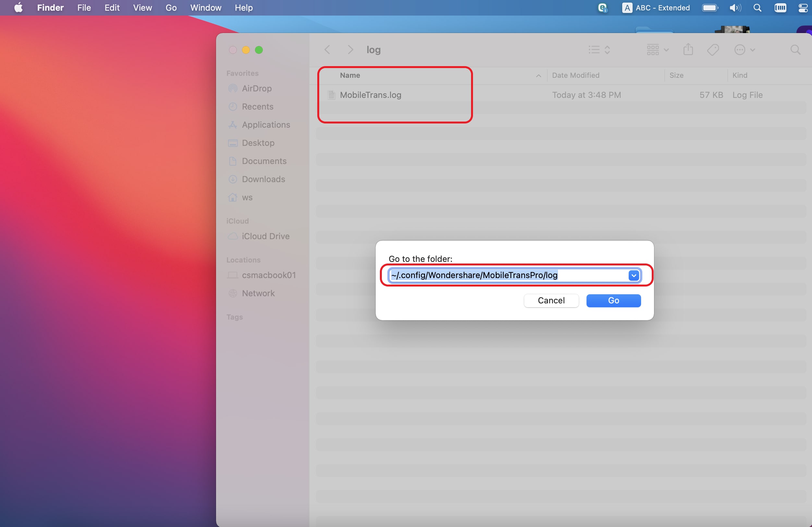Open the Window menu
Screen dimensions: 812x527
[206, 7]
